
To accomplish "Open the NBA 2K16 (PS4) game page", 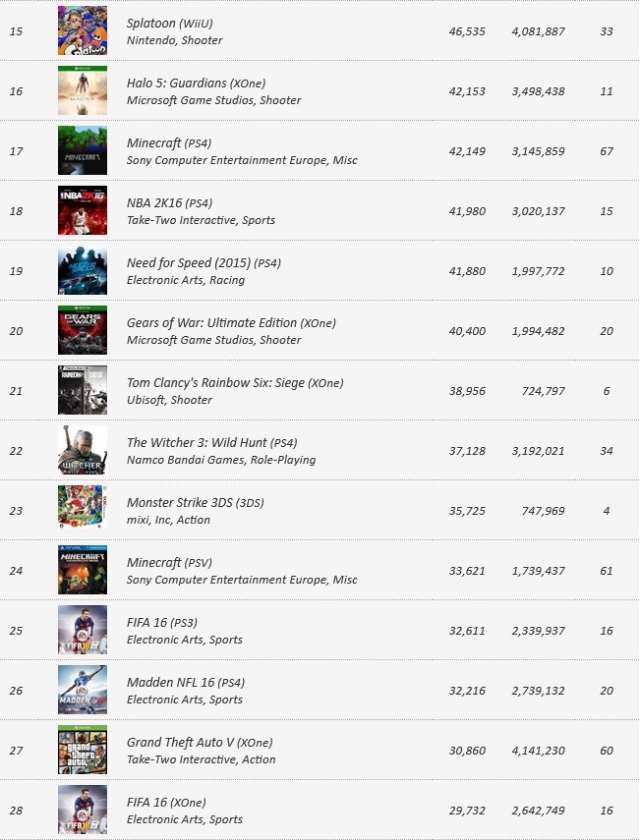I will click(169, 203).
